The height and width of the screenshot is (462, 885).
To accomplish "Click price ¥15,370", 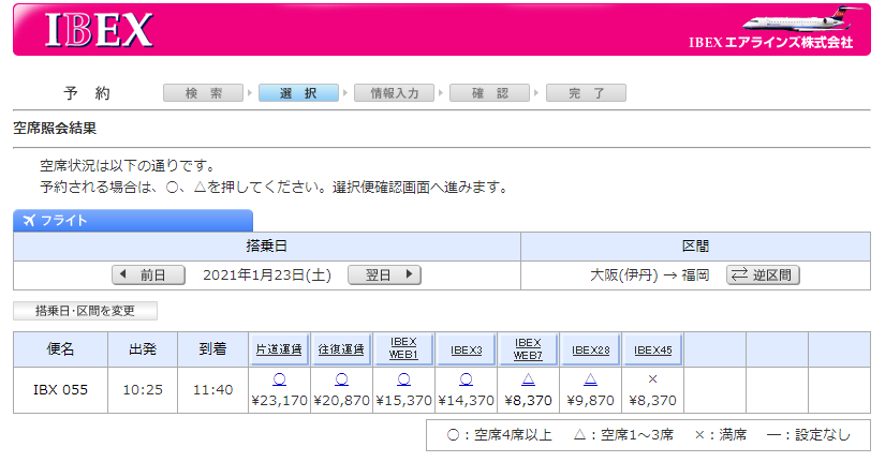I will pyautogui.click(x=404, y=401).
